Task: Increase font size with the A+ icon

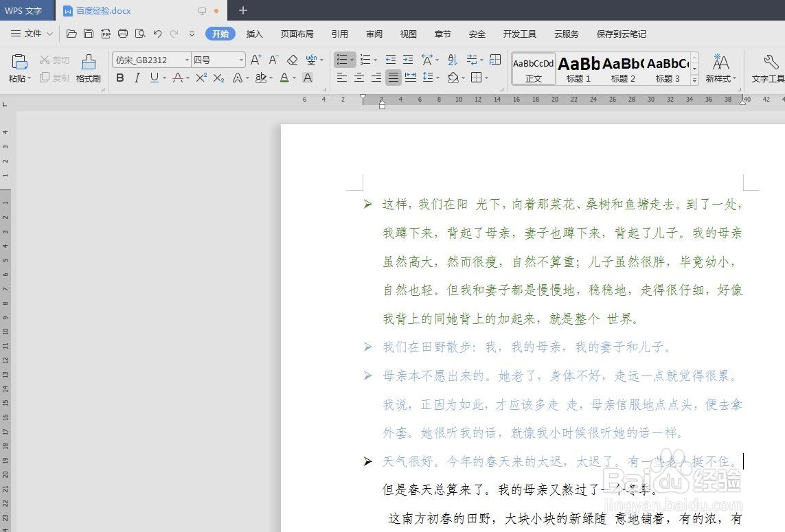Action: [255, 60]
